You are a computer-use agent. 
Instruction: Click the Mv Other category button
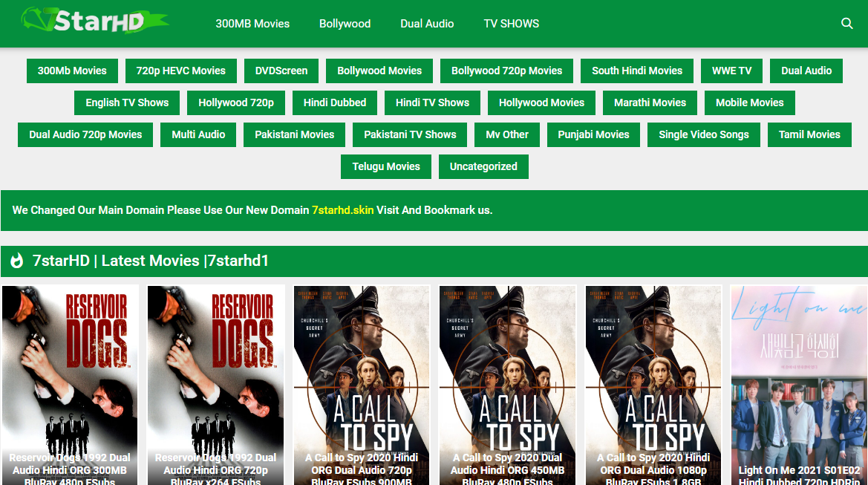point(507,134)
